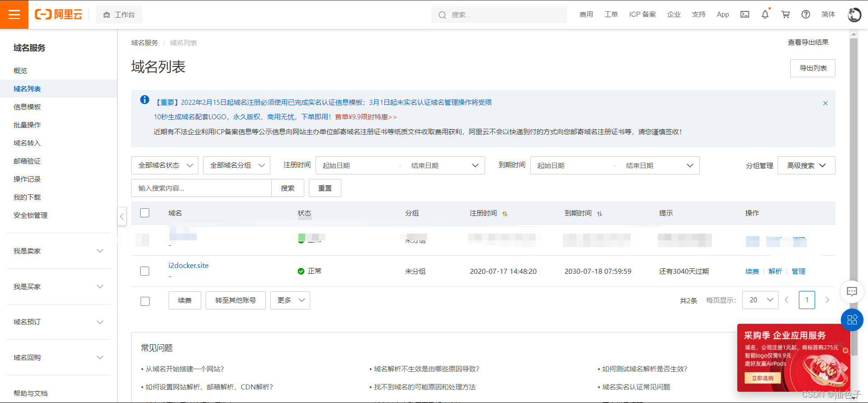
Task: Click 续费 link in i2docker.site row
Action: pos(752,271)
